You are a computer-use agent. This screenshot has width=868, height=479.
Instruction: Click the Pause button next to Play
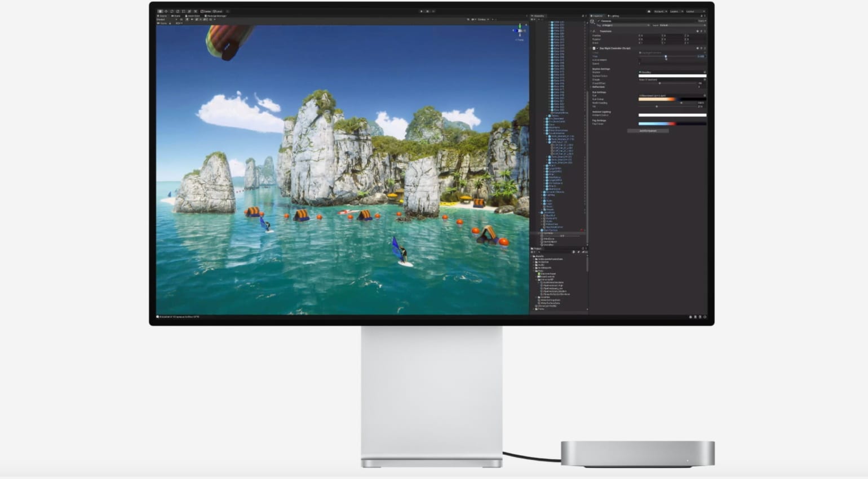tap(427, 11)
